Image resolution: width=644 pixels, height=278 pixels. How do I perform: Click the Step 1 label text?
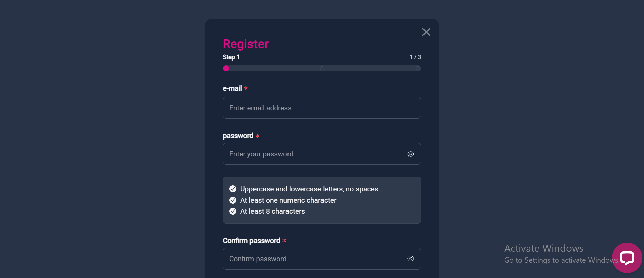[x=231, y=57]
